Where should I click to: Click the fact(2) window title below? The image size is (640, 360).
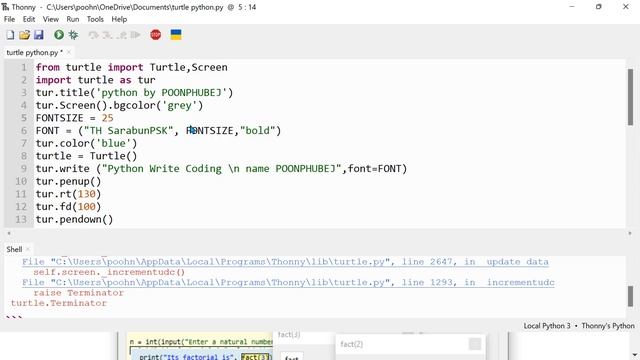coord(351,344)
